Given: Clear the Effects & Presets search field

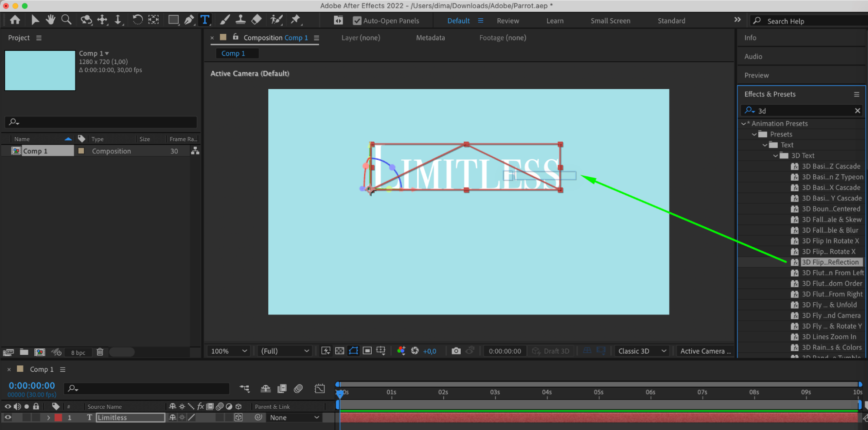Looking at the screenshot, I should [x=857, y=111].
